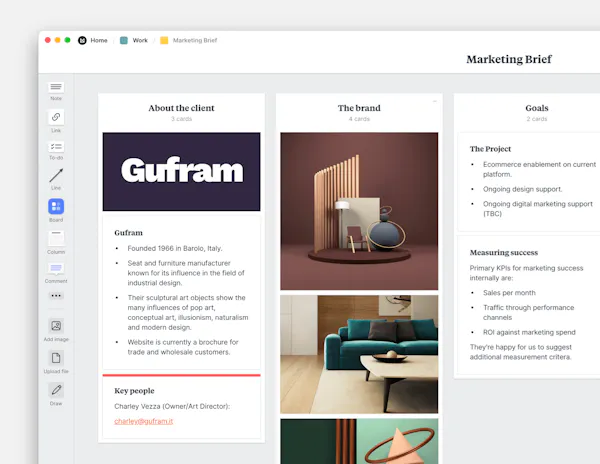Go to Work breadcrumb
This screenshot has width=600, height=464.
[x=140, y=40]
